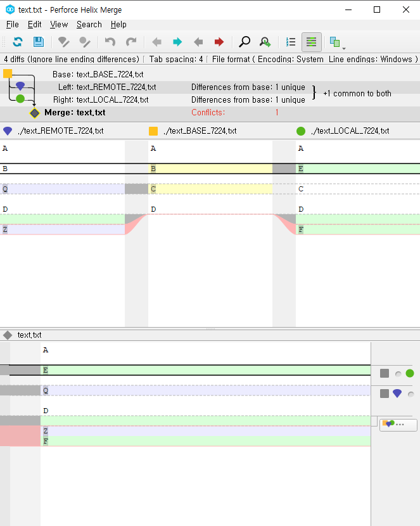Click the red 'Conflicts:' text

pos(208,112)
